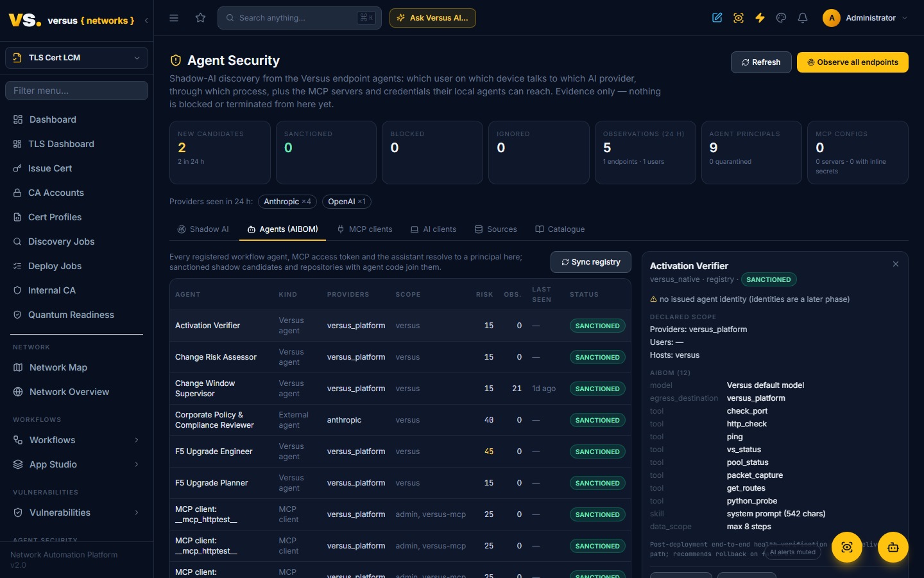
Task: Open the Catalogue tab
Action: pos(560,229)
